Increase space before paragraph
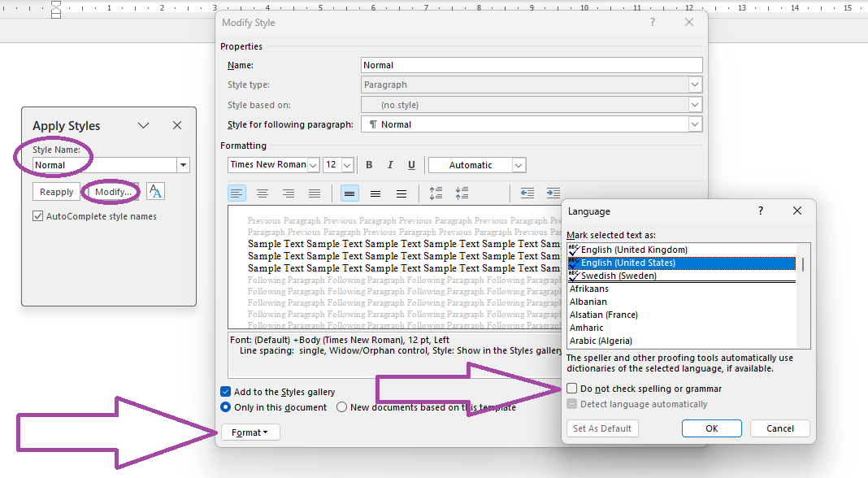The image size is (868, 478). coord(436,193)
